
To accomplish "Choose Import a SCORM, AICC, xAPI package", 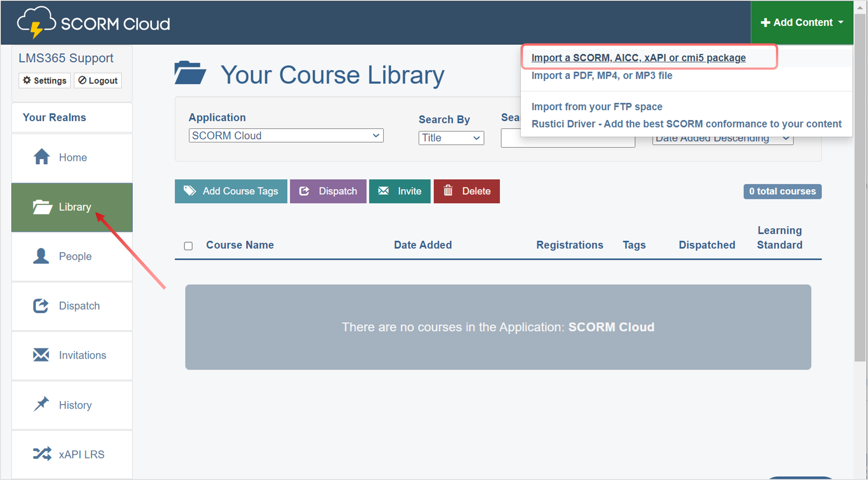I will (638, 58).
